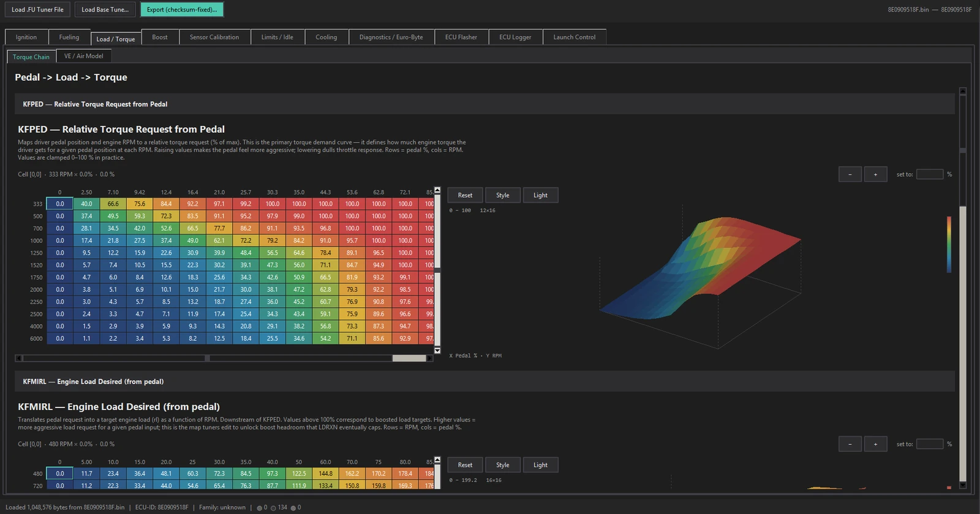
Task: Click 'ECU-ID: 8E0909518F' in status bar
Action: tap(162, 507)
